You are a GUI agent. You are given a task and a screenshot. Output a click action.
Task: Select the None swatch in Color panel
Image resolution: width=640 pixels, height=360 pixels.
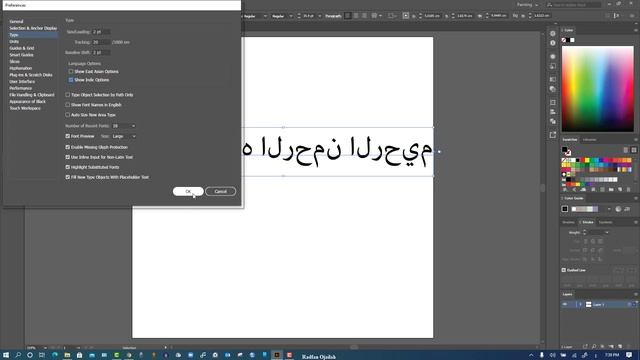(x=564, y=40)
